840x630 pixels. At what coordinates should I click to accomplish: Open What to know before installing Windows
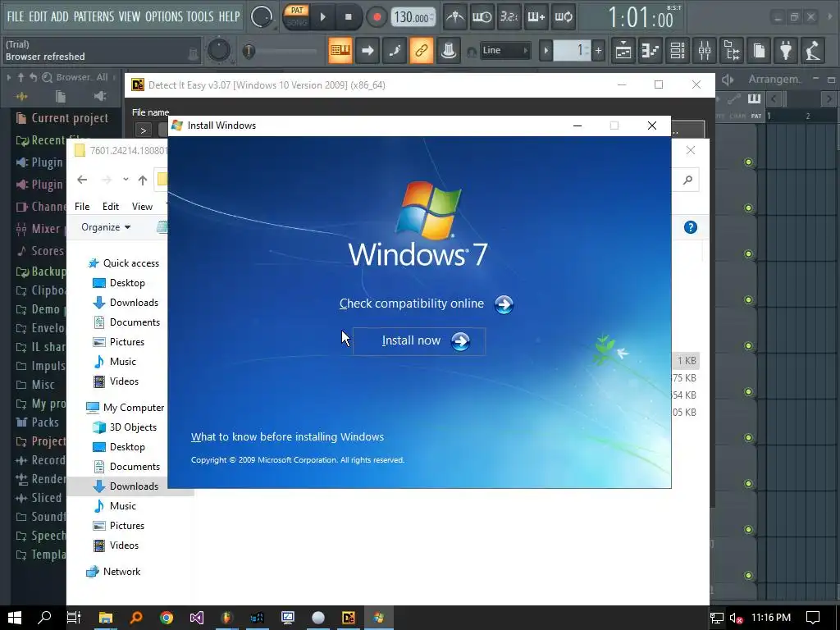click(287, 436)
